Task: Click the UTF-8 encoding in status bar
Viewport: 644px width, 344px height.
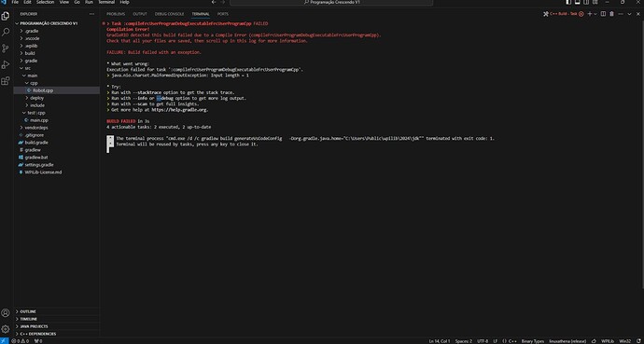Action: point(483,340)
